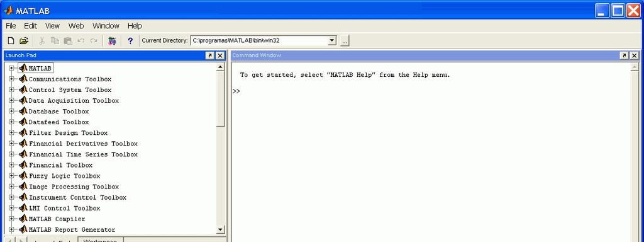This screenshot has width=644, height=242.
Task: Expand Instrument Control Toolbox node
Action: click(11, 197)
